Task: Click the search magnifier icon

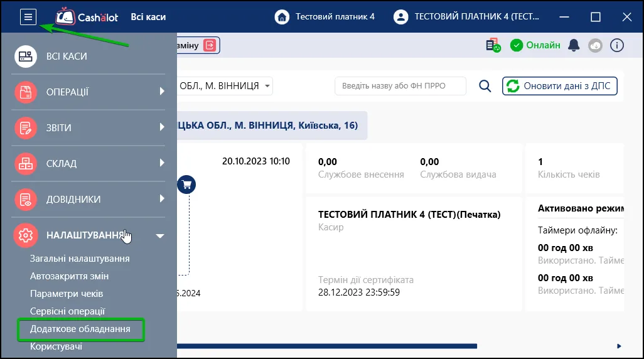Action: 485,86
